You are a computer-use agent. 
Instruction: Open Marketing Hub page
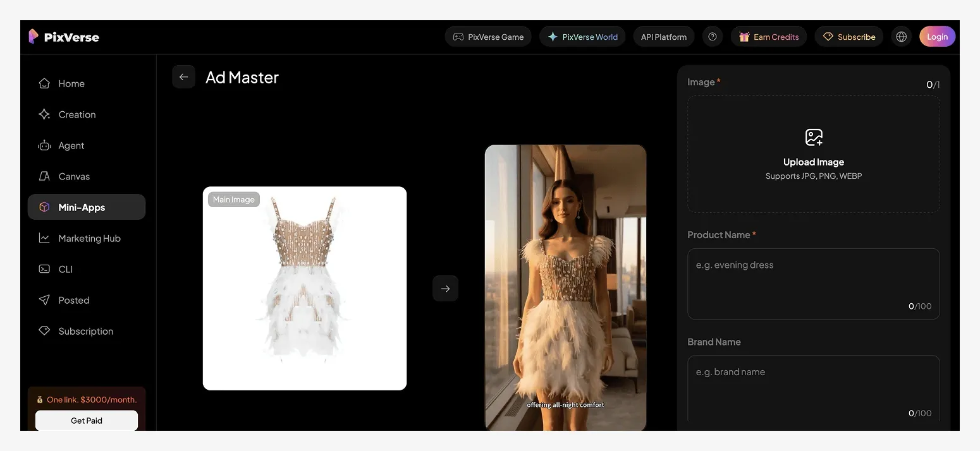pos(87,238)
